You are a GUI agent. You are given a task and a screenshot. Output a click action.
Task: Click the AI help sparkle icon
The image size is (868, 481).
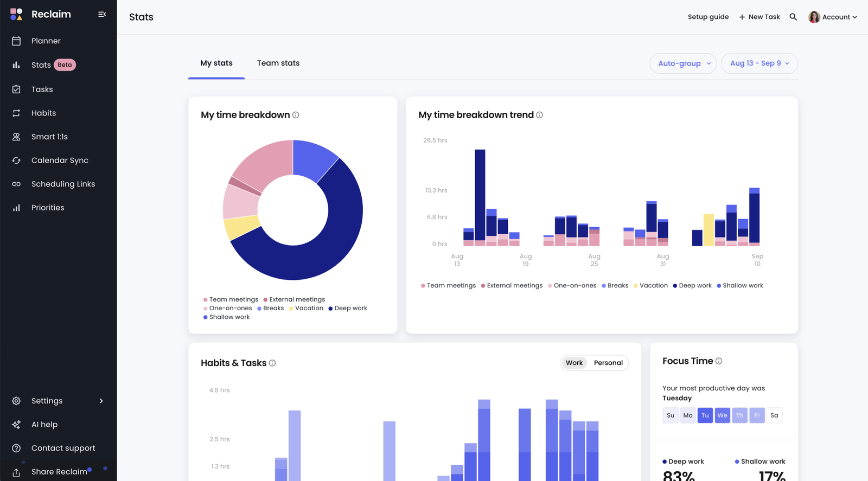click(x=16, y=425)
